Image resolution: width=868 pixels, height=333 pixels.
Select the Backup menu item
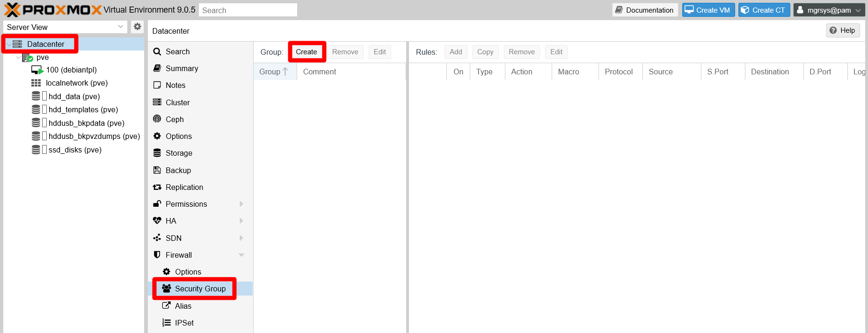(178, 170)
